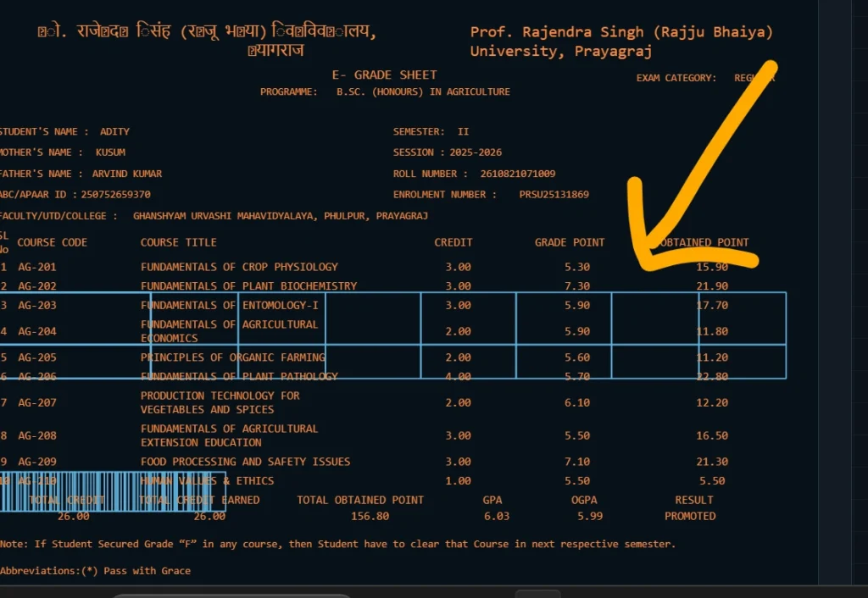Screen dimensions: 868x598
Task: Select course code AG-207
Action: click(37, 402)
